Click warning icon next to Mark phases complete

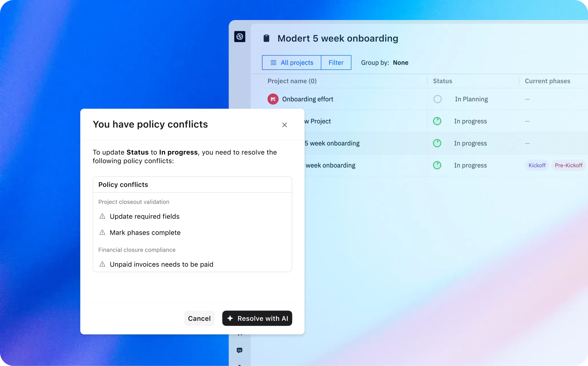point(102,232)
